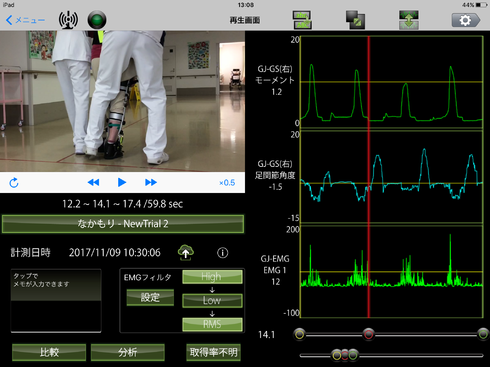The height and width of the screenshot is (367, 490).
Task: Rewind the video playback
Action: pyautogui.click(x=93, y=182)
